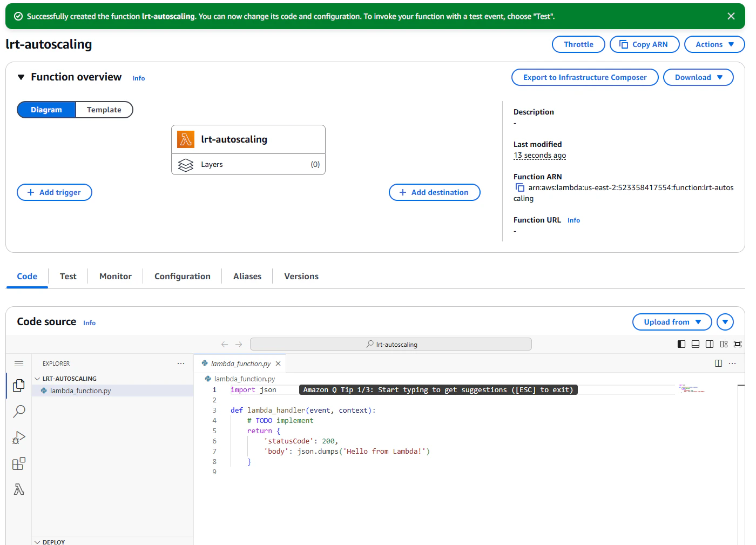Open the Upload from dropdown
Image resolution: width=756 pixels, height=545 pixels.
672,322
